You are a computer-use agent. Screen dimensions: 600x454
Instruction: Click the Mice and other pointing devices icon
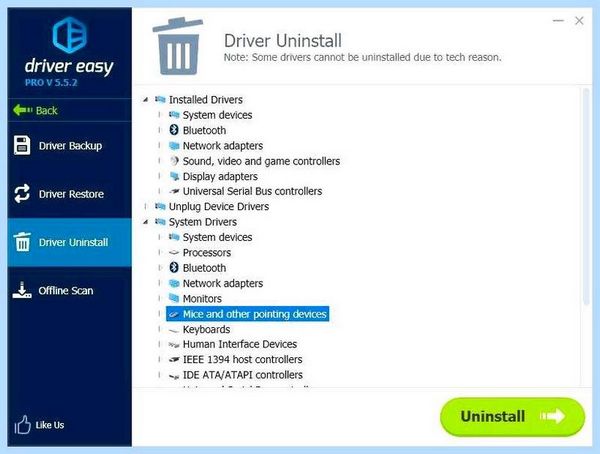pos(174,314)
